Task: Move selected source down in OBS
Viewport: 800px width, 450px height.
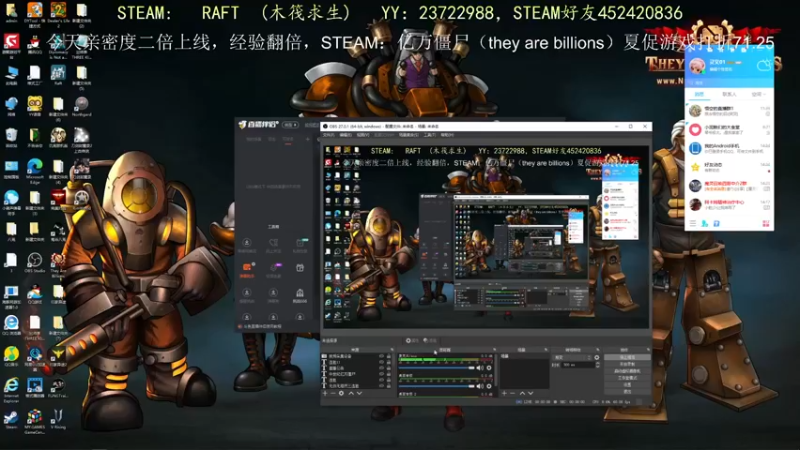Action: tap(359, 393)
